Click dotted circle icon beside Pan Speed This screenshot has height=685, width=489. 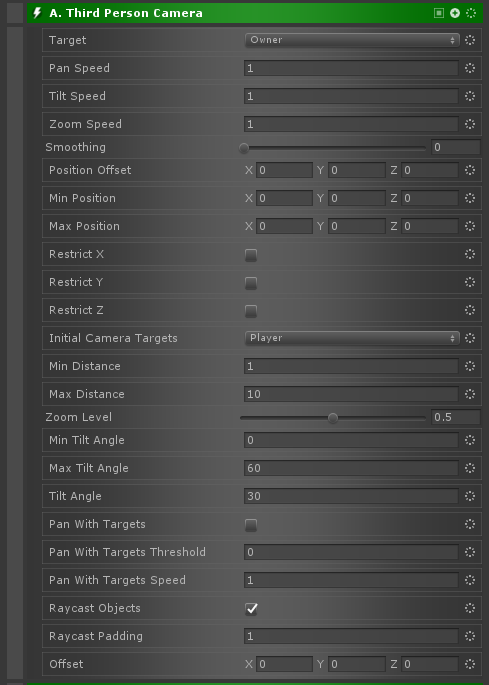470,68
